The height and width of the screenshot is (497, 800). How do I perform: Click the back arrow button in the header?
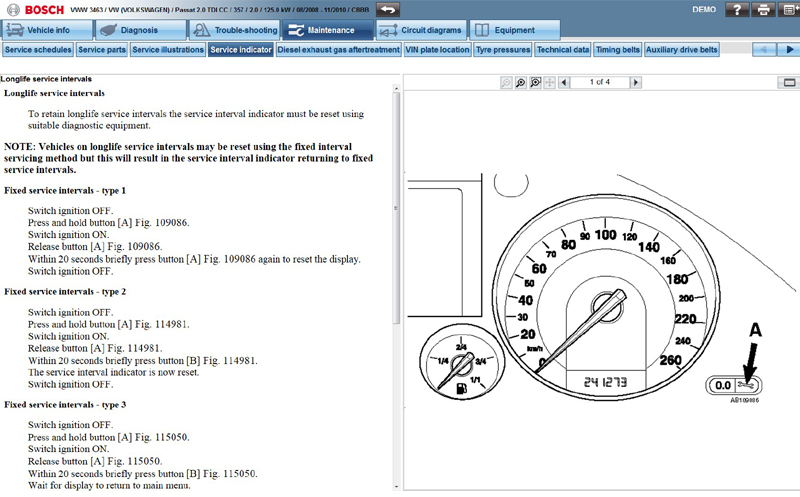pyautogui.click(x=388, y=9)
